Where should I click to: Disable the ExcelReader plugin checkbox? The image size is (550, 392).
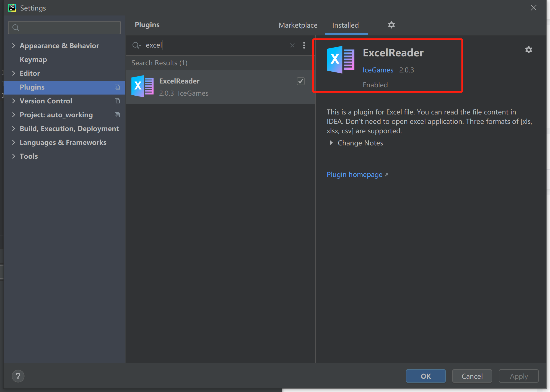click(x=300, y=81)
